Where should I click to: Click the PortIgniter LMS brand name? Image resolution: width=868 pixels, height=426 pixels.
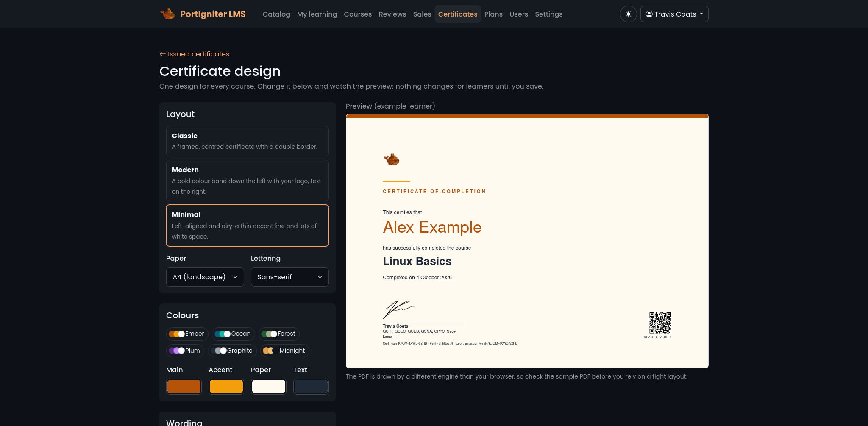[213, 14]
